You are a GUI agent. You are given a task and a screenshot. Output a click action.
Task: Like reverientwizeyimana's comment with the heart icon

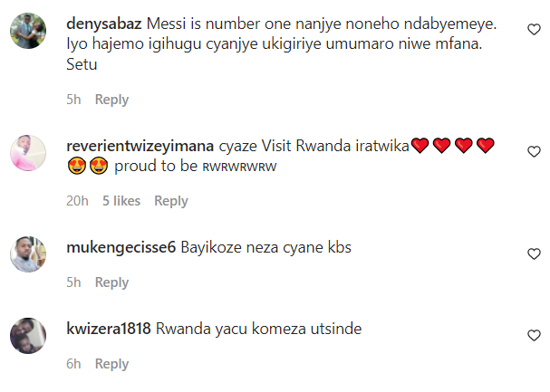coord(534,152)
